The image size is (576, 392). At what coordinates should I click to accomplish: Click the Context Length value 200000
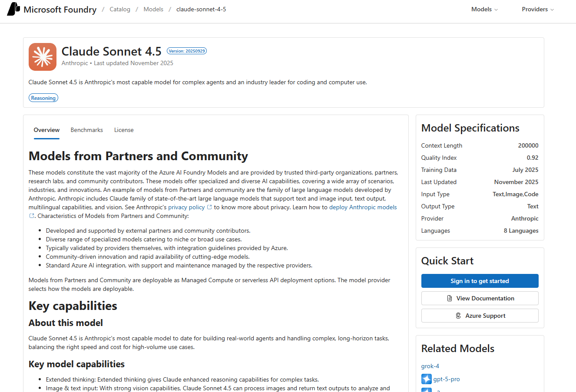(x=528, y=145)
